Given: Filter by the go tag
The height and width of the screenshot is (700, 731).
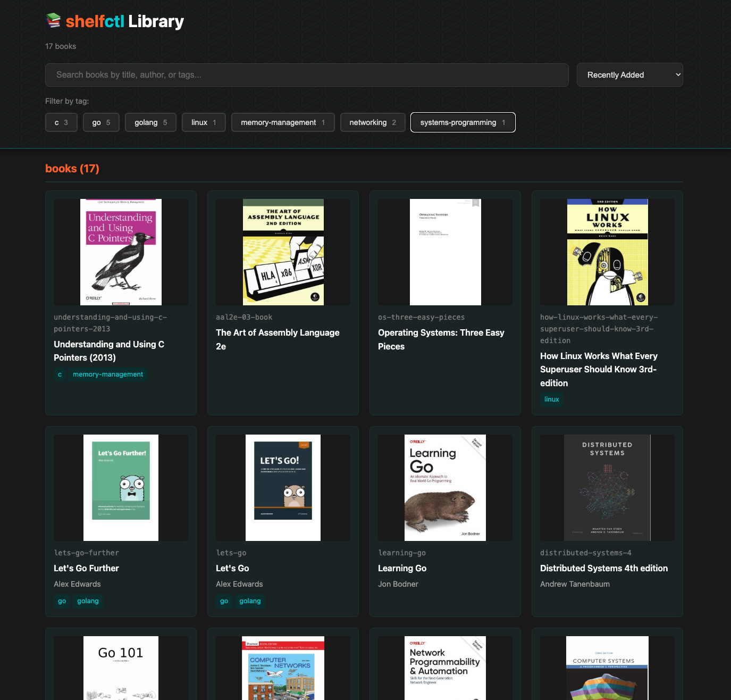Looking at the screenshot, I should 101,122.
